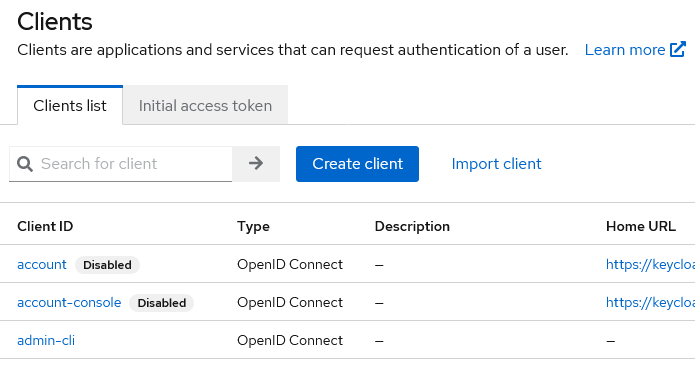Click the search arrow submit button
The image size is (695, 369).
point(256,164)
